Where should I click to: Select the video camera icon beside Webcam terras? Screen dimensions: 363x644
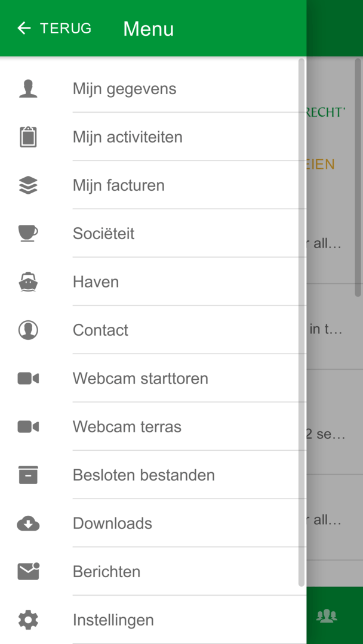tap(28, 426)
